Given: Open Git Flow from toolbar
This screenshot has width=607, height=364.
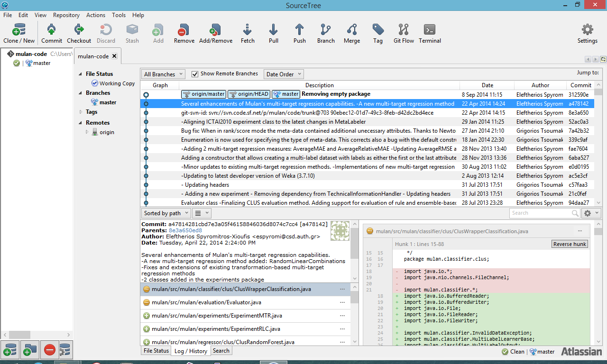Looking at the screenshot, I should pos(404,30).
